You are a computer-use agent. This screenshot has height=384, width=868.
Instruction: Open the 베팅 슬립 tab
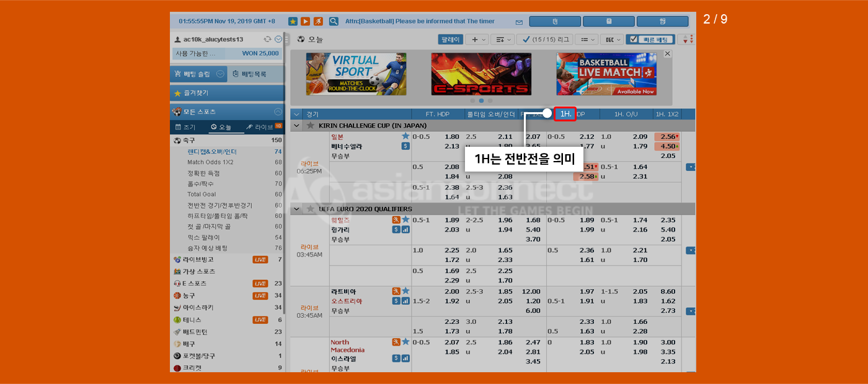tap(198, 74)
